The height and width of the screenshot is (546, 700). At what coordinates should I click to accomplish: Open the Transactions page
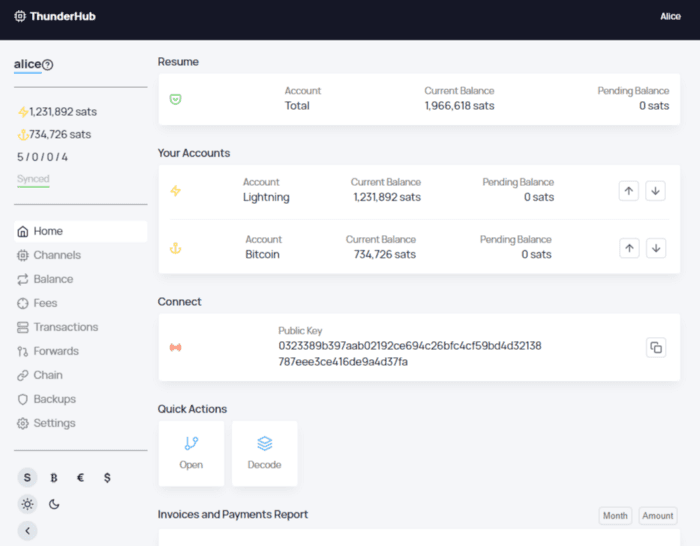pyautogui.click(x=80, y=327)
